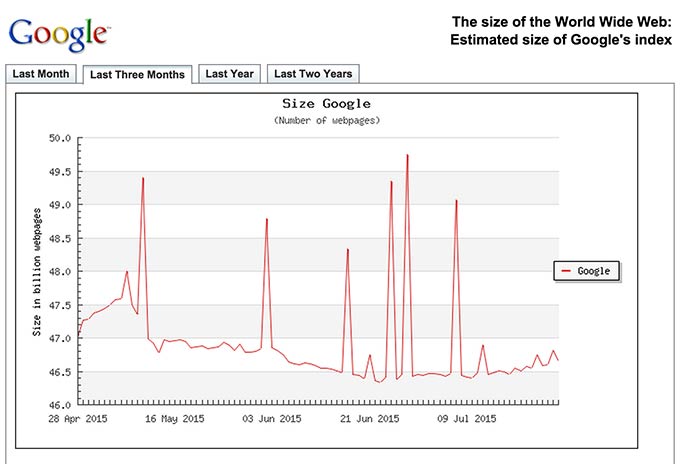Click the 50.0 y-axis value
The width and height of the screenshot is (680, 464).
coord(60,138)
